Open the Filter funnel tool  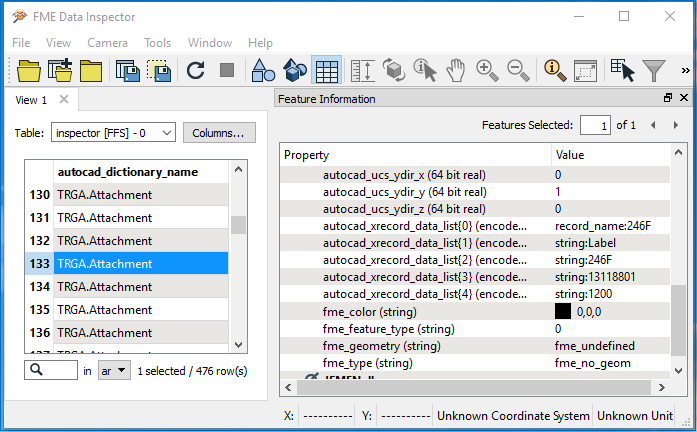[x=654, y=71]
